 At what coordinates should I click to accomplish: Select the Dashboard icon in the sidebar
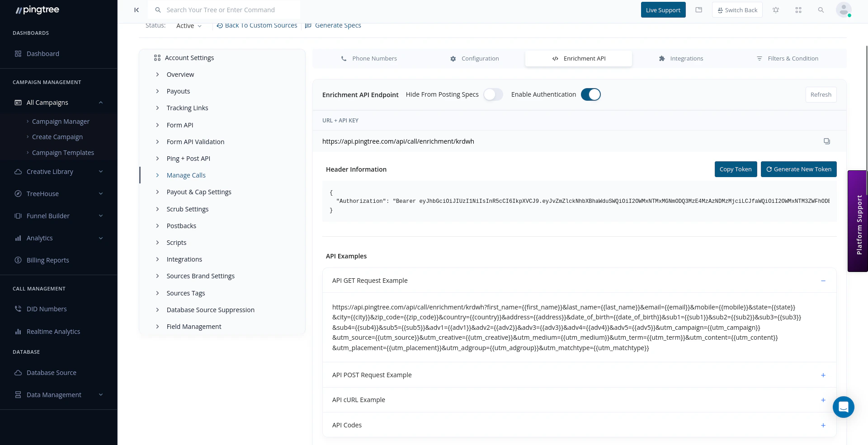[x=18, y=53]
